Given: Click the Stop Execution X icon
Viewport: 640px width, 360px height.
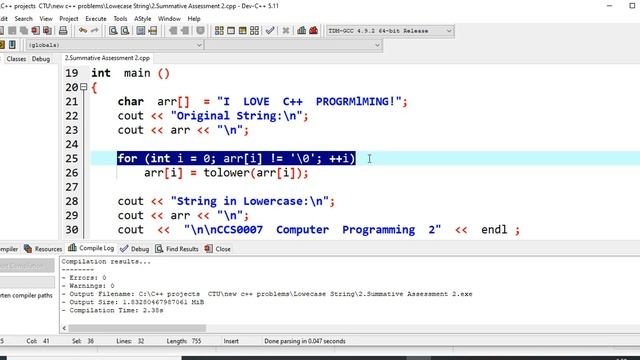Looking at the screenshot, I should point(286,31).
